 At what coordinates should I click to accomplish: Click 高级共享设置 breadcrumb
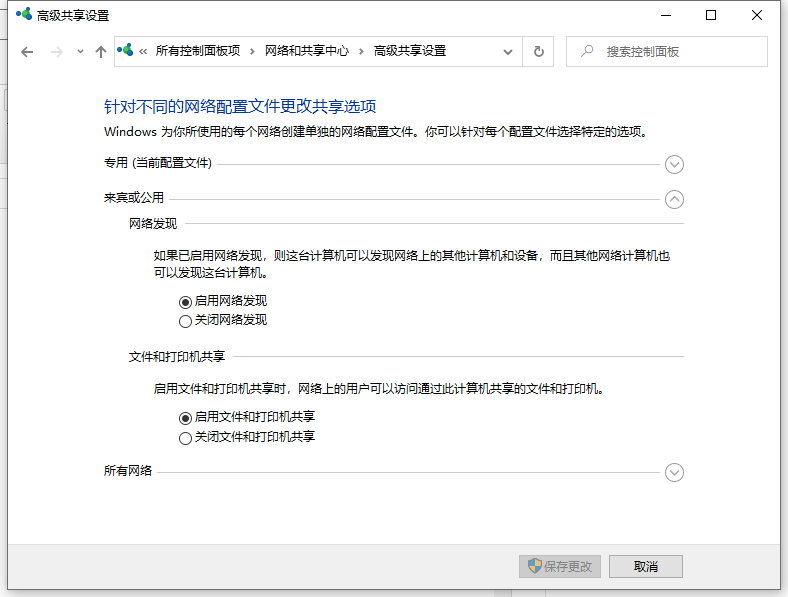(x=410, y=51)
